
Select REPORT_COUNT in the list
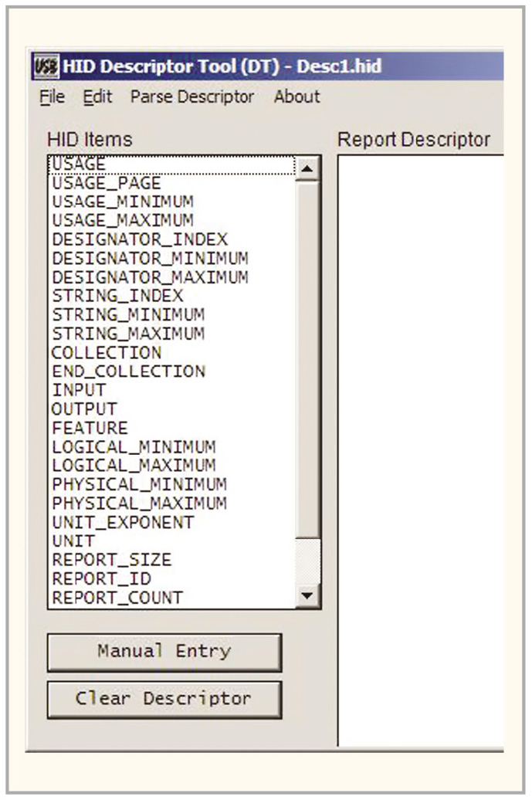pyautogui.click(x=117, y=598)
